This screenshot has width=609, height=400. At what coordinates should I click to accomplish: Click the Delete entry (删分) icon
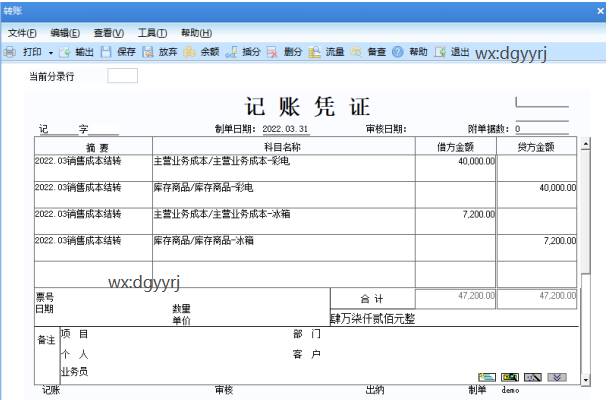[x=273, y=52]
